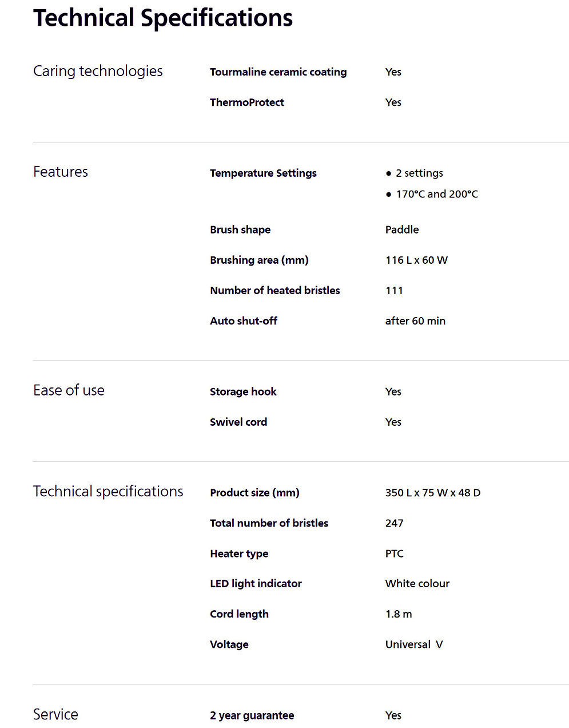
Task: Select the Brush shape label
Action: point(240,230)
